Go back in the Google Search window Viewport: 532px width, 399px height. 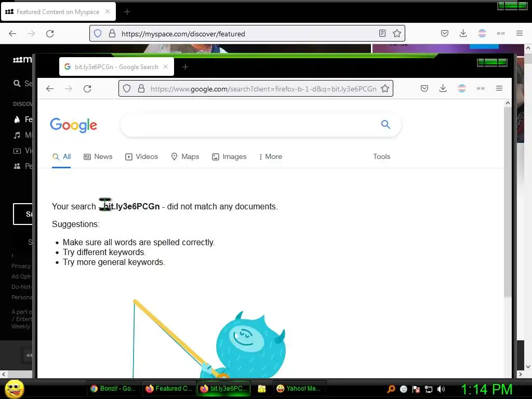[50, 88]
